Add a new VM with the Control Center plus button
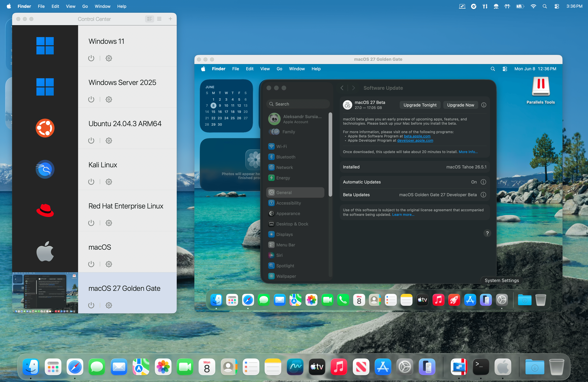The width and height of the screenshot is (588, 382). tap(170, 19)
